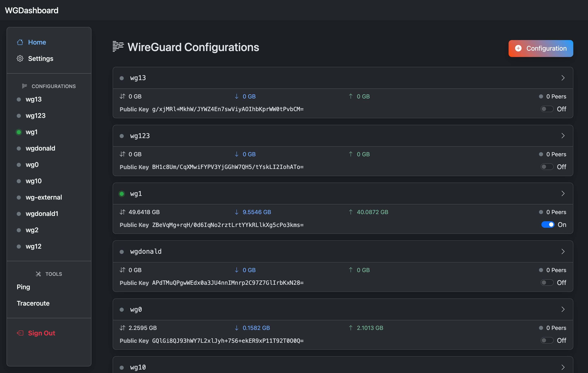Go to Home in the sidebar
Viewport: 588px width, 373px height.
tap(49, 42)
